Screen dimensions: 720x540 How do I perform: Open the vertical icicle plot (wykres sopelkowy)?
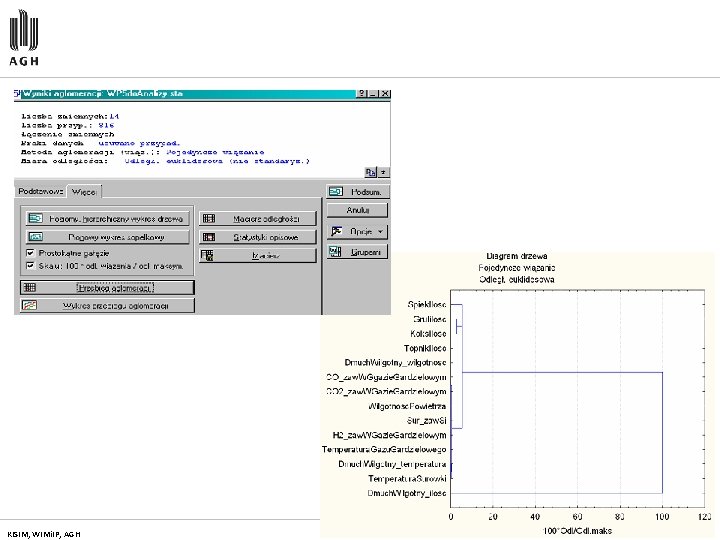(x=107, y=237)
